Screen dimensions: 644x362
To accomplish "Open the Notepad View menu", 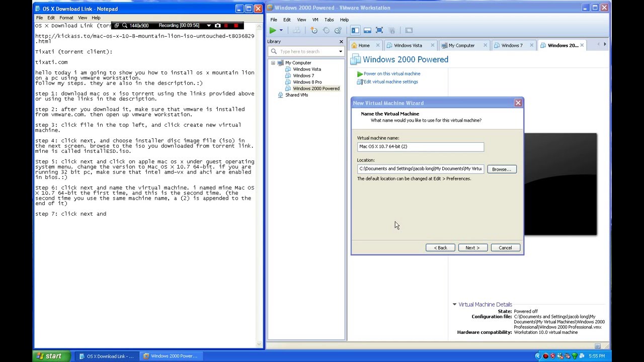I will 83,18.
